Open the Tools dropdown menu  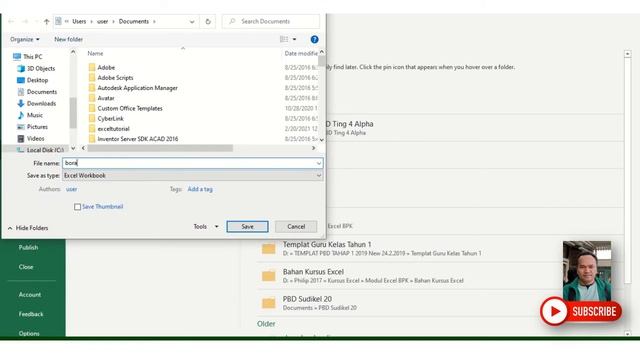(x=206, y=227)
